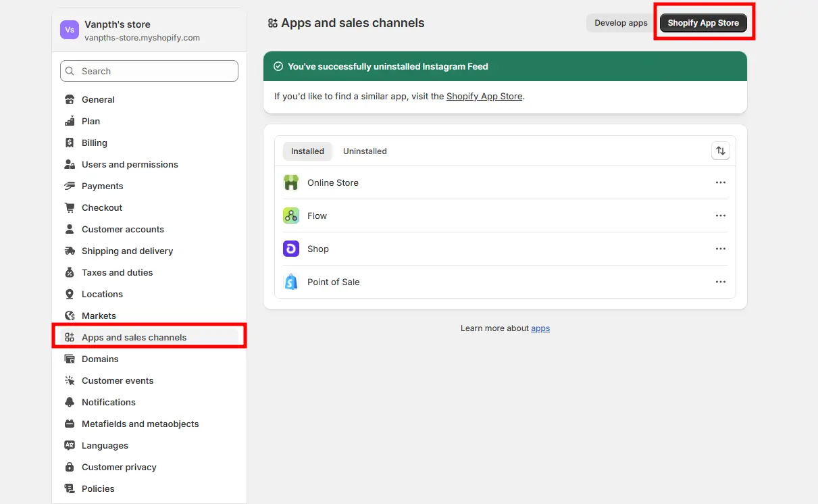Open more options for Online Store

coord(721,182)
